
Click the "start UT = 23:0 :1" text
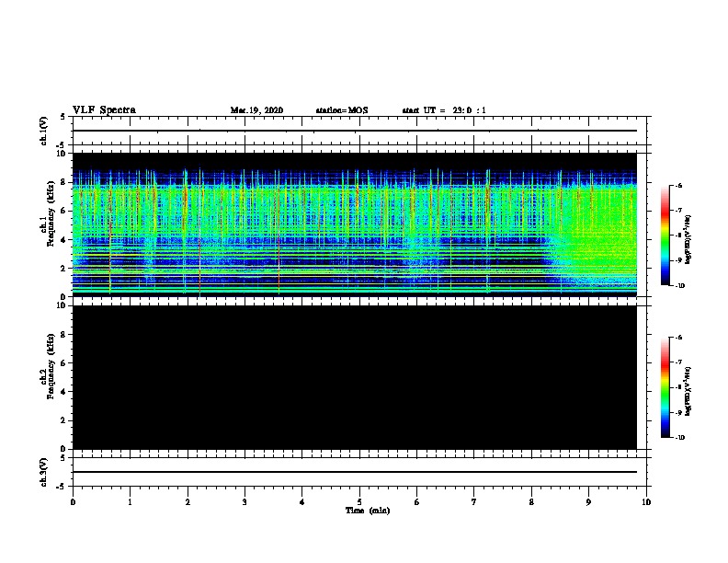click(x=444, y=110)
